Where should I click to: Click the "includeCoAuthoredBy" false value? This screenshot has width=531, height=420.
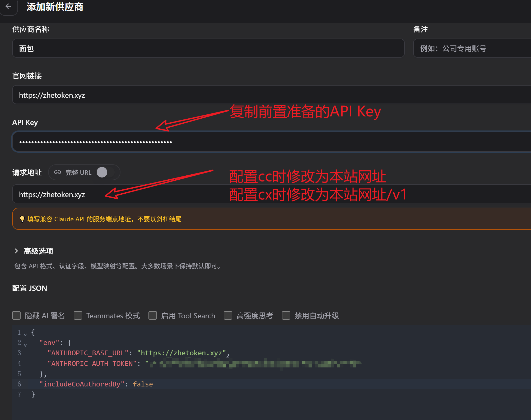(143, 384)
